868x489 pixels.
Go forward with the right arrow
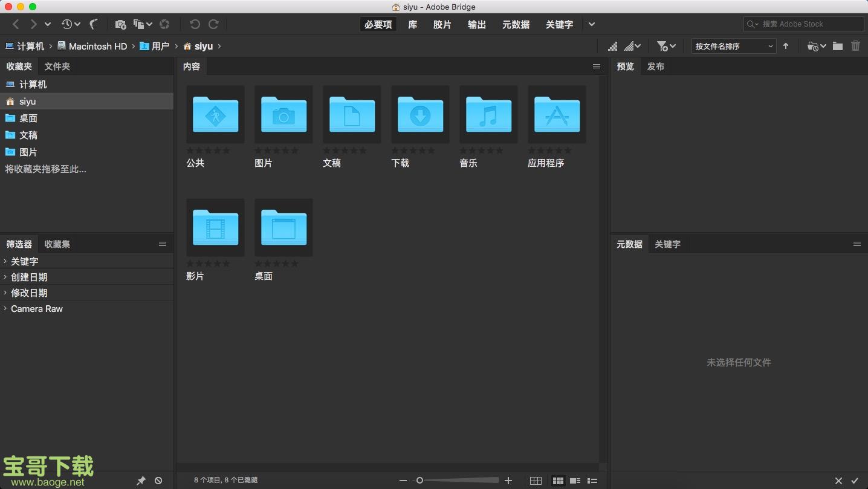click(x=33, y=24)
